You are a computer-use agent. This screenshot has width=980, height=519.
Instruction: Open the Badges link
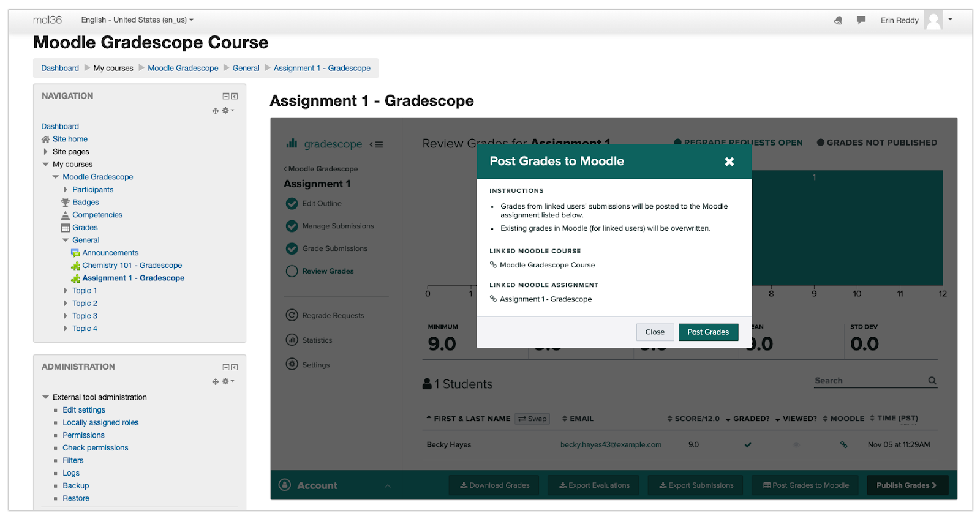point(86,203)
